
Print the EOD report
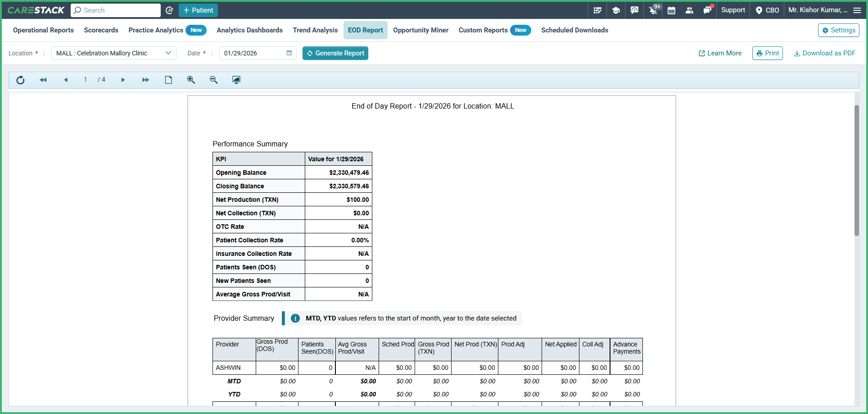click(x=768, y=53)
